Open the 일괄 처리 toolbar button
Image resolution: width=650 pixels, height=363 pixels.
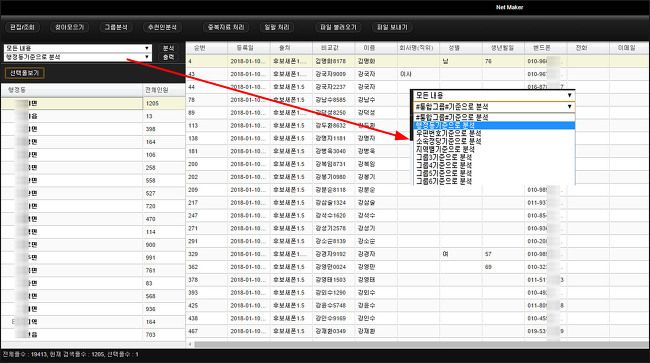277,27
